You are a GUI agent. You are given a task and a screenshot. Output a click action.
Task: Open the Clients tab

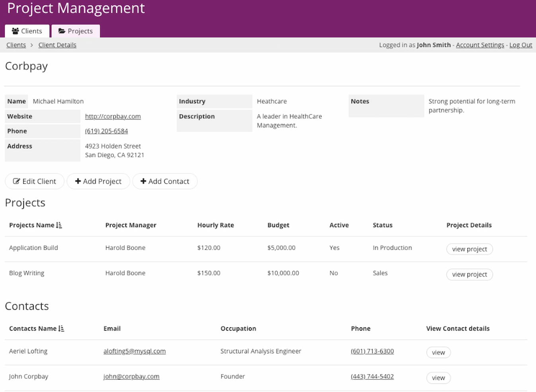pos(27,31)
